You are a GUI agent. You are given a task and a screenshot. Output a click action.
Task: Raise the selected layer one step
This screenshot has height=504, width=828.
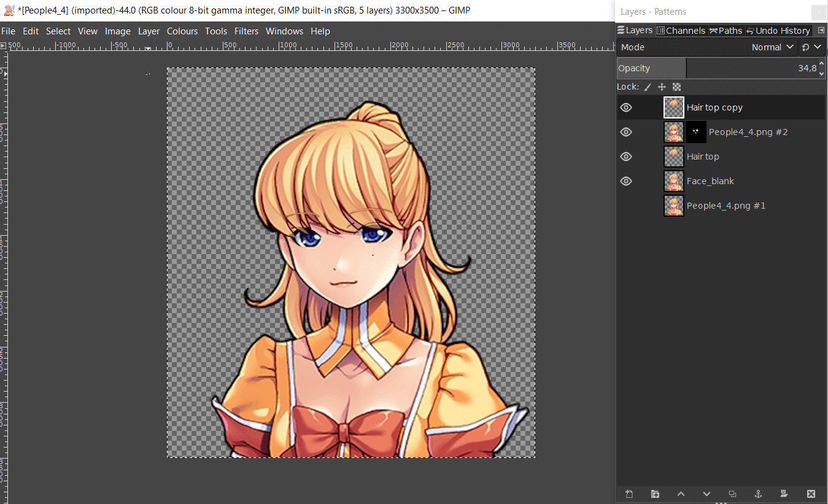681,494
